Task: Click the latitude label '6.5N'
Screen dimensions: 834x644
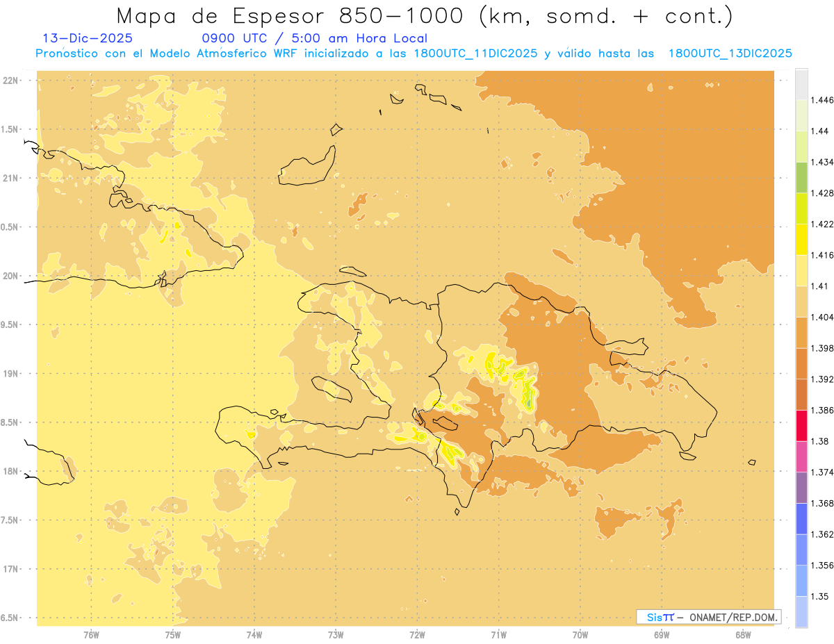Action: coord(10,618)
